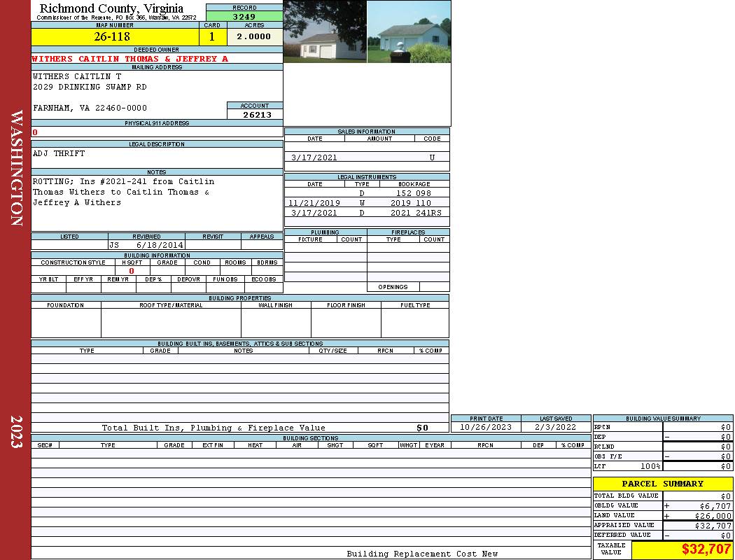The width and height of the screenshot is (735, 560).
Task: Click the sales information 3/17/2021 row
Action: 366,157
